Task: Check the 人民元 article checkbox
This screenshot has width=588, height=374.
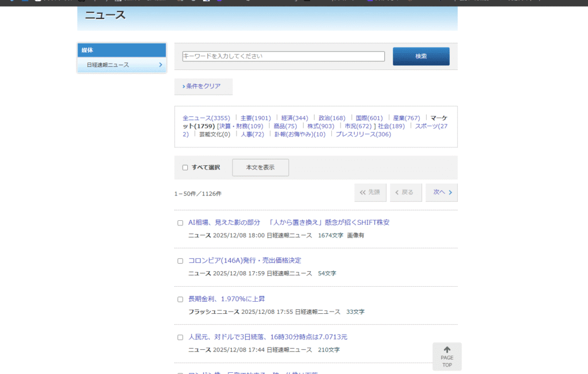Action: [x=180, y=337]
